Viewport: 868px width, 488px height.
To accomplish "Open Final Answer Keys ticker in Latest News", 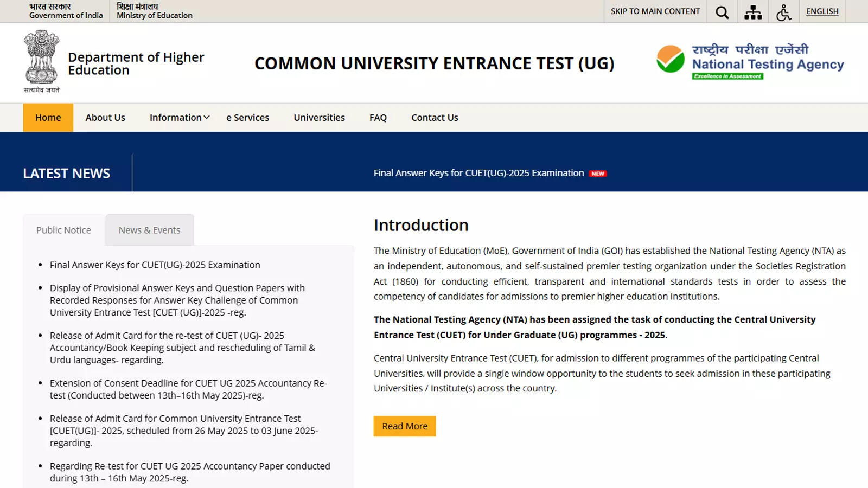I will (478, 173).
